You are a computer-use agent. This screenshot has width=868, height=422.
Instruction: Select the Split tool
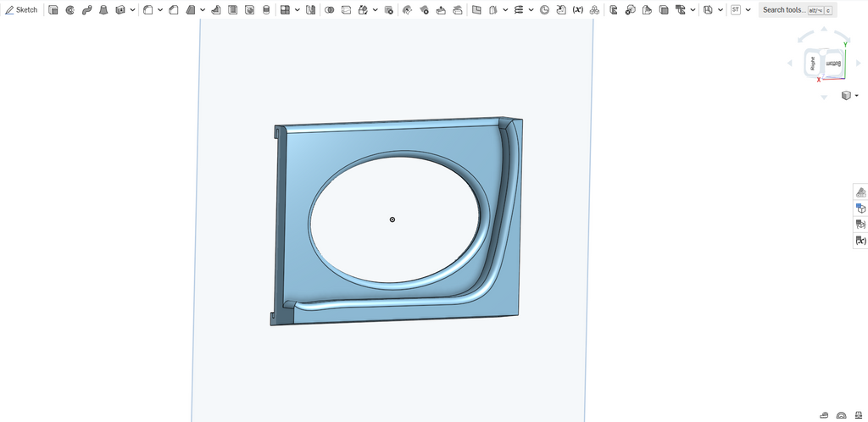click(346, 10)
